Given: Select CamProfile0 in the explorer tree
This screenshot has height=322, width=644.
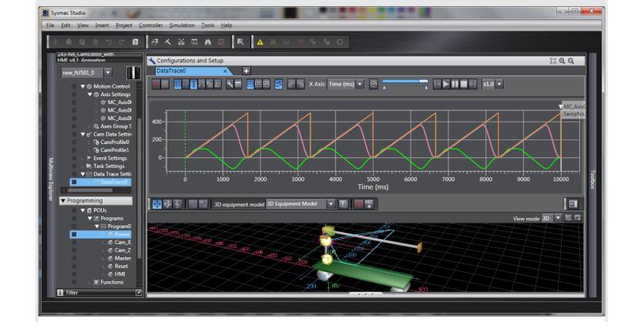Looking at the screenshot, I should [x=116, y=142].
